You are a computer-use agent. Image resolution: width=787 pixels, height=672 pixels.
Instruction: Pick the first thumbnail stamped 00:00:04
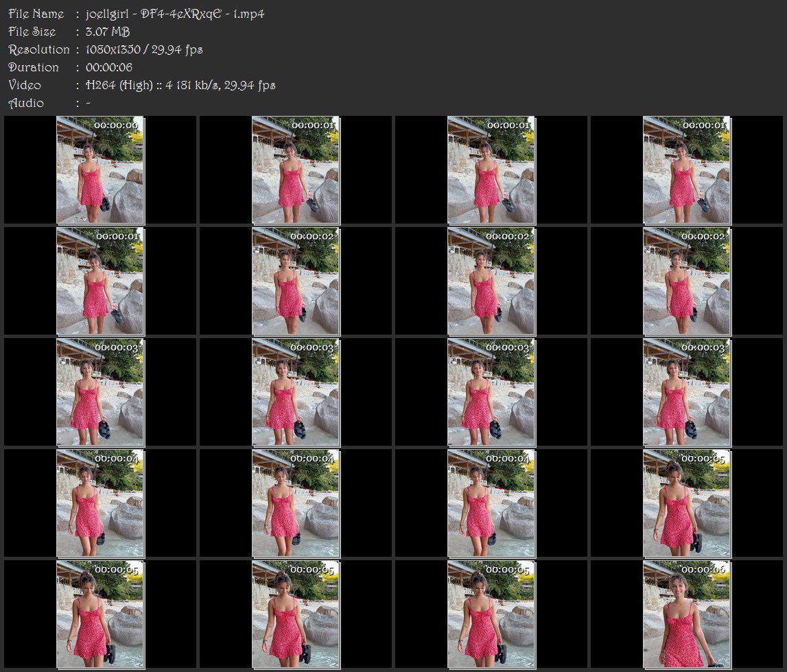[100, 504]
